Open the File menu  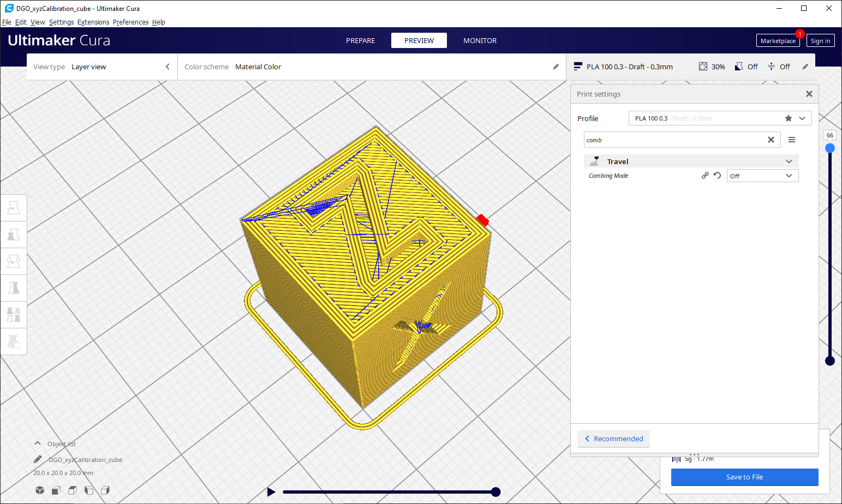point(7,22)
